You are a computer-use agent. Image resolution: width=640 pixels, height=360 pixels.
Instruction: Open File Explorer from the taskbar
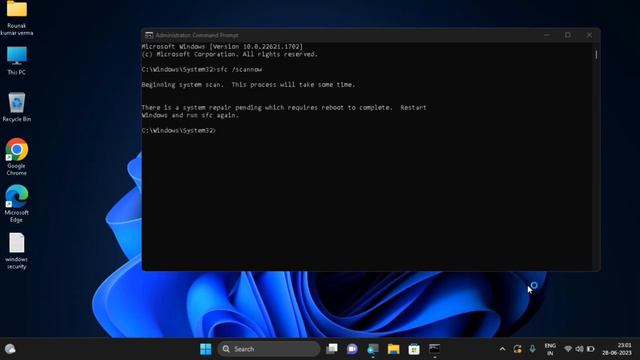coord(393,349)
